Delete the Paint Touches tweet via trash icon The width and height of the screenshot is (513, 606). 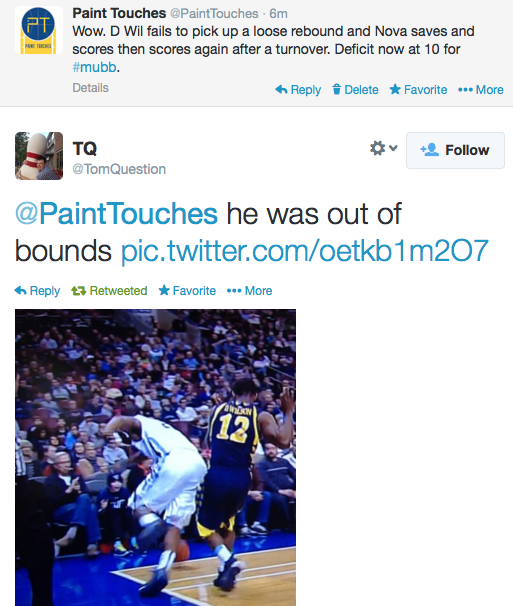355,90
